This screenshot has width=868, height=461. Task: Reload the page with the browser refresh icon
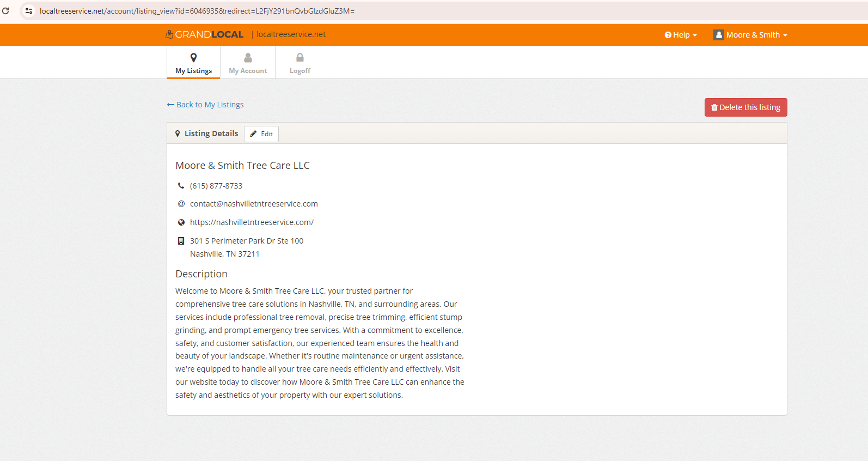pyautogui.click(x=5, y=11)
